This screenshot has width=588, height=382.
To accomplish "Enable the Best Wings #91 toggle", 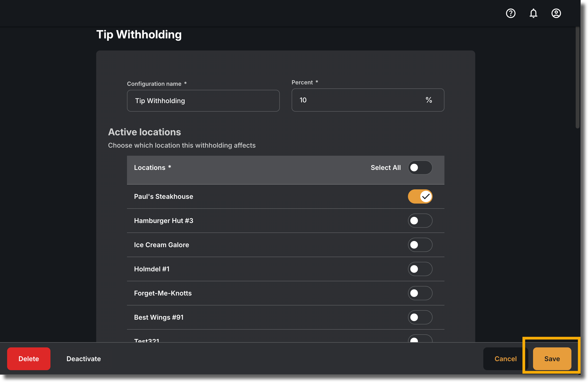I will [420, 317].
